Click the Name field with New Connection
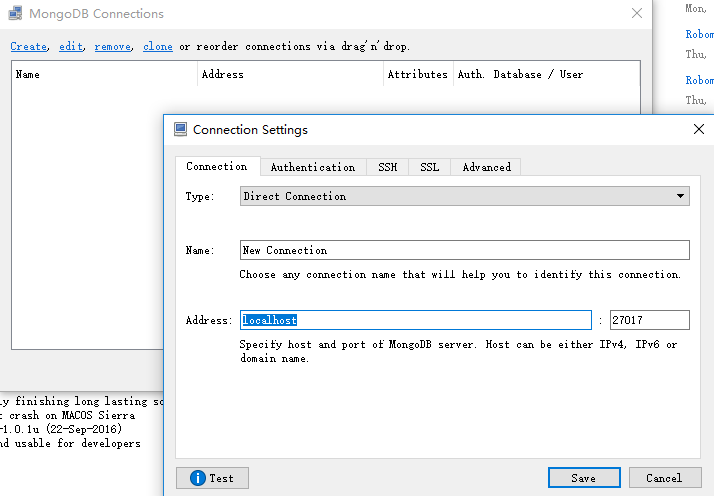This screenshot has width=714, height=496. (x=464, y=250)
